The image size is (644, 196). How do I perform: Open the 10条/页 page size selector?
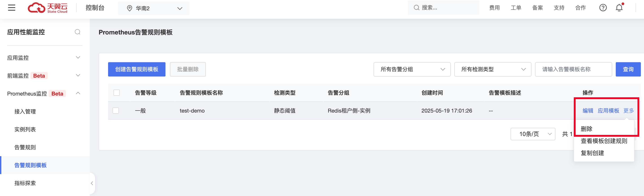pos(533,134)
